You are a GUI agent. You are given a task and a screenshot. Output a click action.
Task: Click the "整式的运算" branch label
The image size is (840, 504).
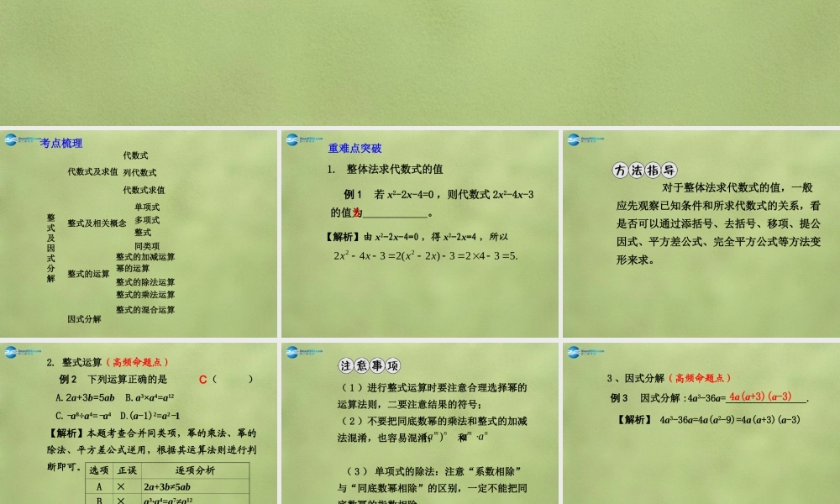[x=88, y=274]
